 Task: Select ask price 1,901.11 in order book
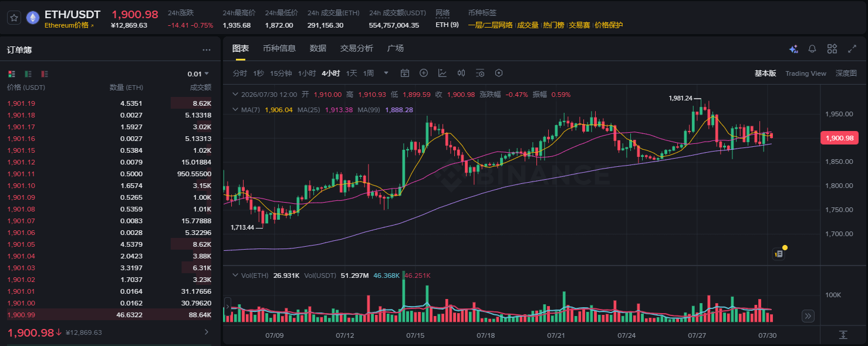(21, 174)
